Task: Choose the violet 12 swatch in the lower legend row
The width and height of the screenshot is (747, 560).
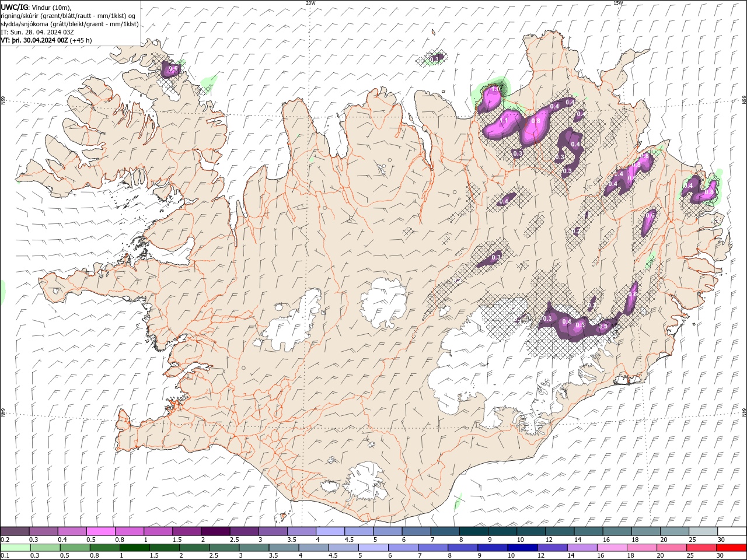Action: (x=552, y=548)
